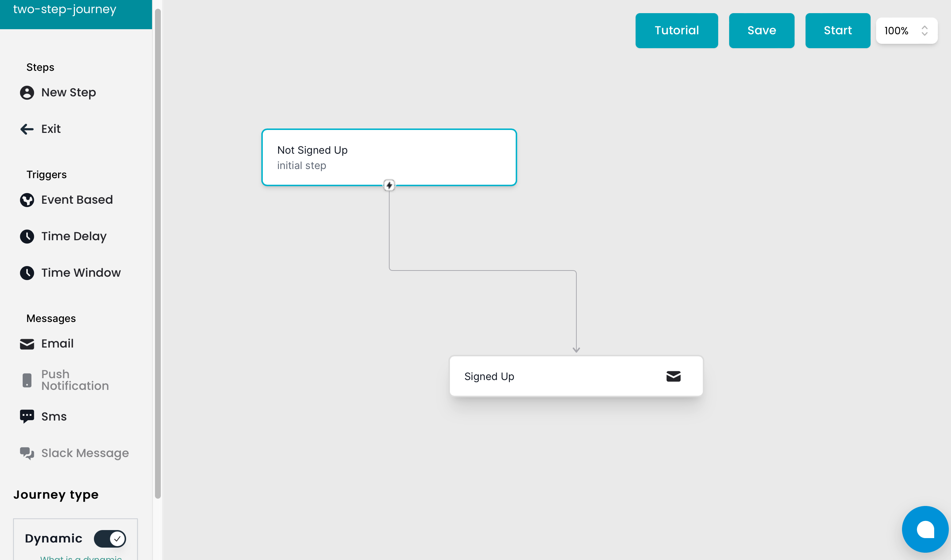Open the Tutorial
The width and height of the screenshot is (951, 560).
(x=677, y=31)
